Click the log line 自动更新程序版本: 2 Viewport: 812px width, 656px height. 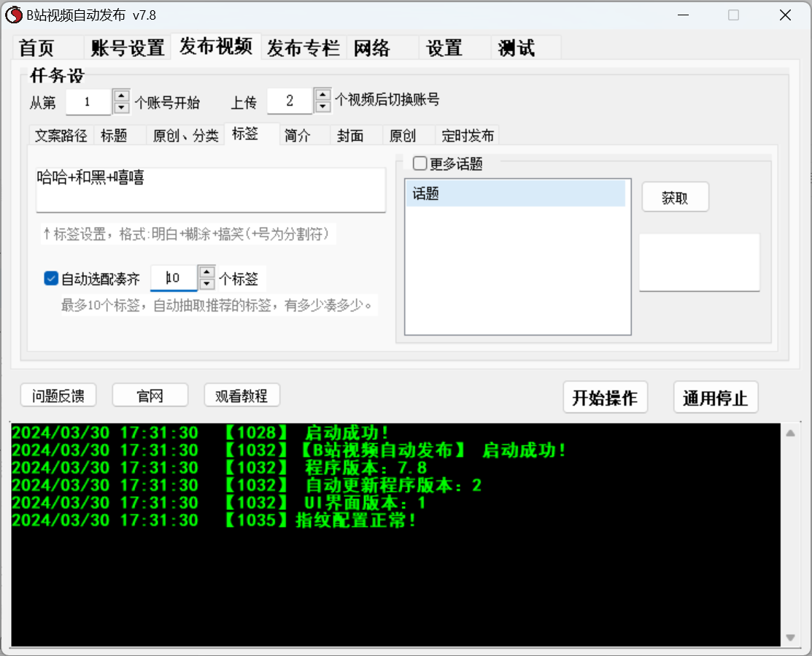247,486
